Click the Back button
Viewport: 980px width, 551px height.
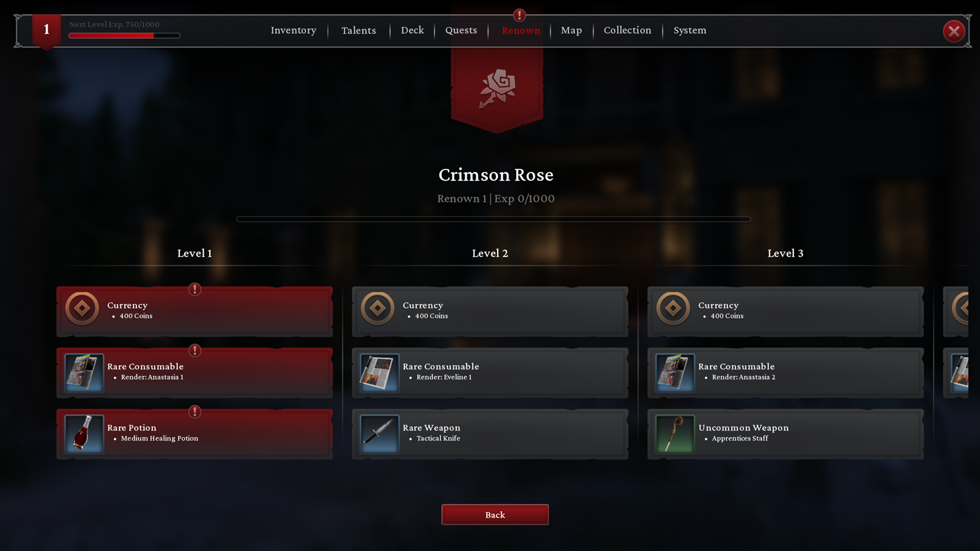pyautogui.click(x=495, y=515)
